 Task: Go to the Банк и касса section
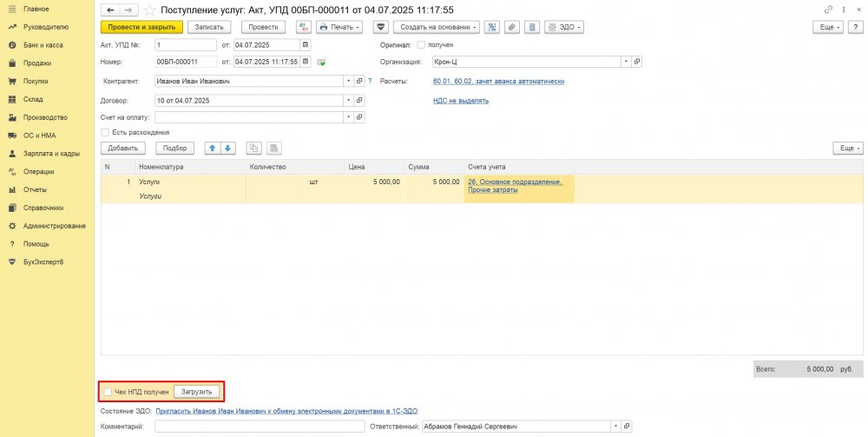click(x=42, y=44)
